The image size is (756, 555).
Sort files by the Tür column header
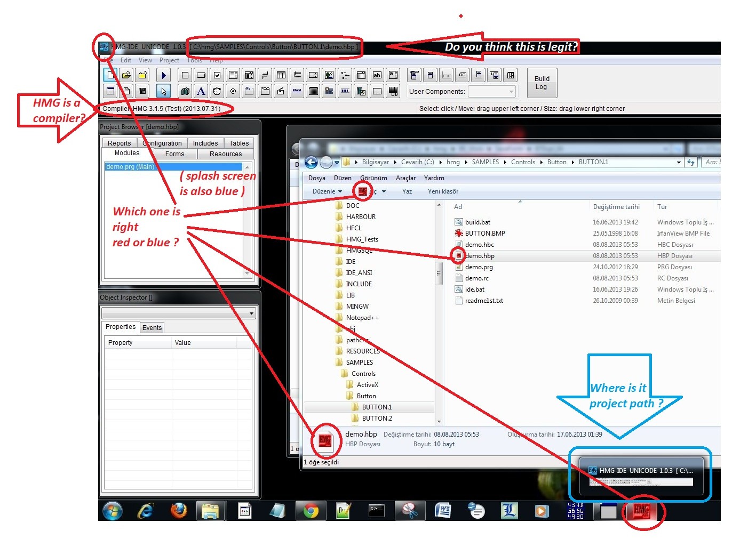662,207
